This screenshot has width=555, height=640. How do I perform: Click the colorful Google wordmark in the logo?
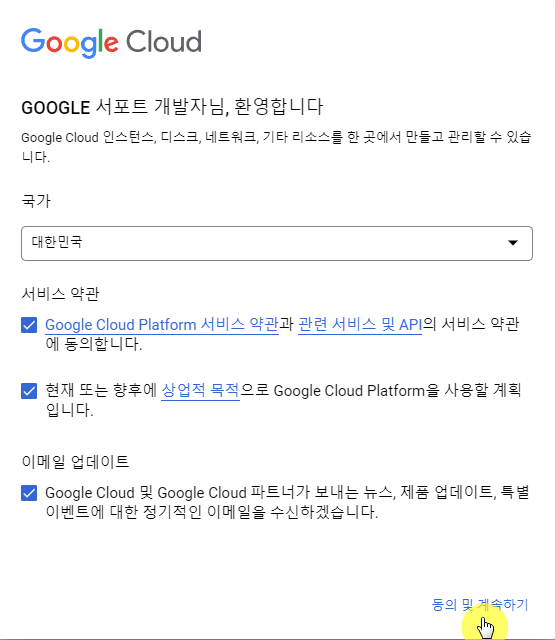pos(70,43)
